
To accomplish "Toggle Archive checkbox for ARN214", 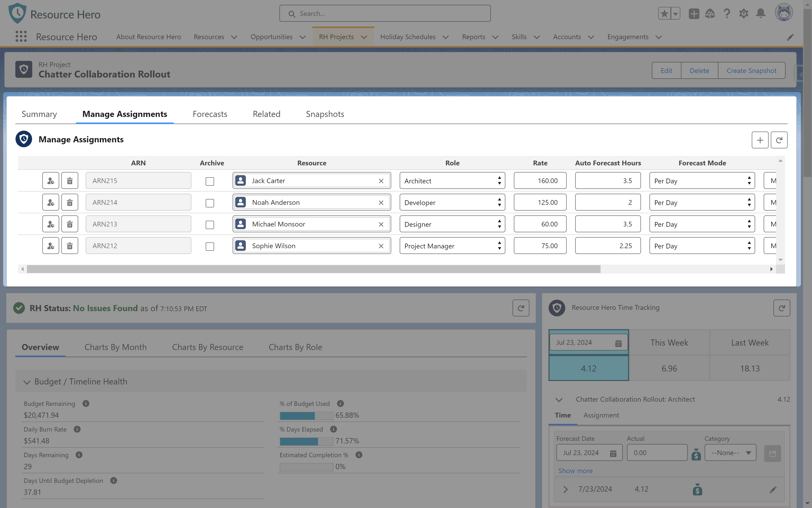I will click(210, 203).
